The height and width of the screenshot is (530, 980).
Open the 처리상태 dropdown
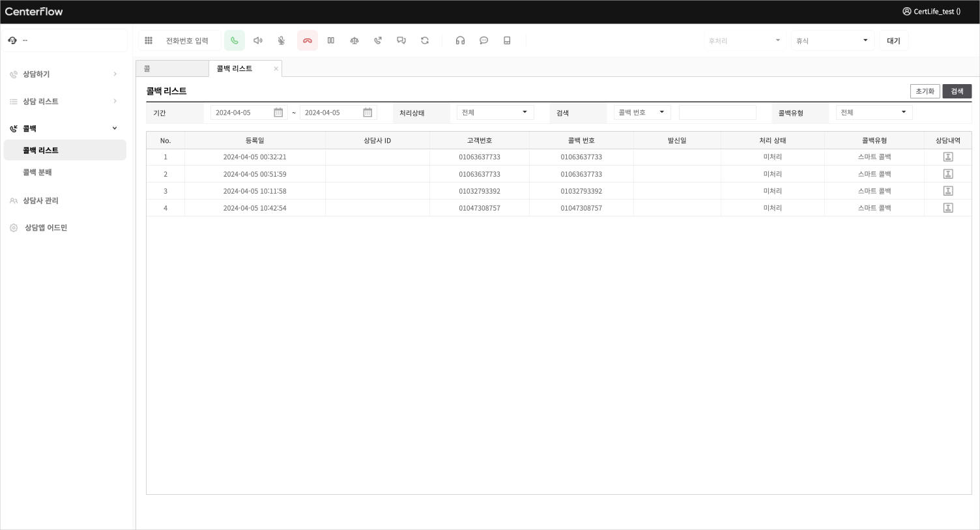pyautogui.click(x=495, y=113)
